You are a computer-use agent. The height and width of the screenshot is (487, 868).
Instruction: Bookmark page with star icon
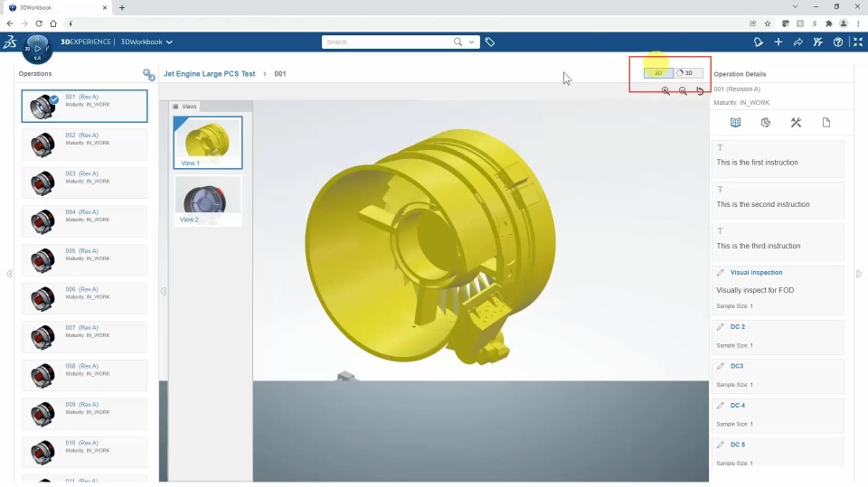pos(768,23)
